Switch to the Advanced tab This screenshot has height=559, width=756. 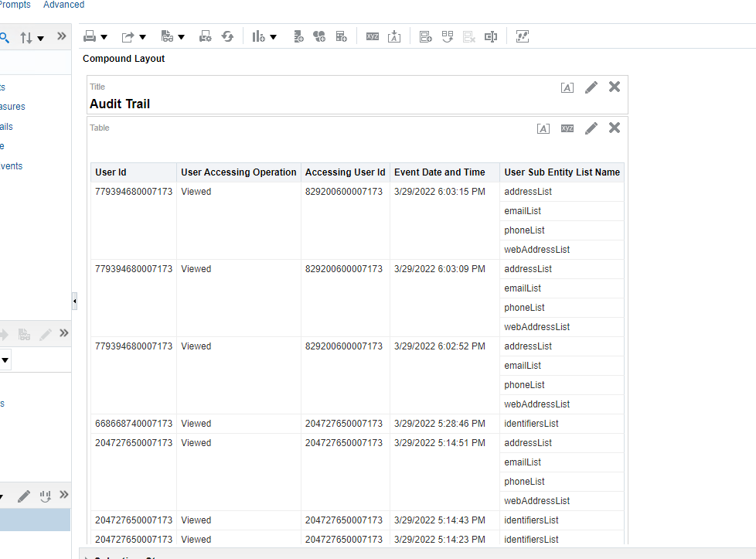tap(63, 5)
